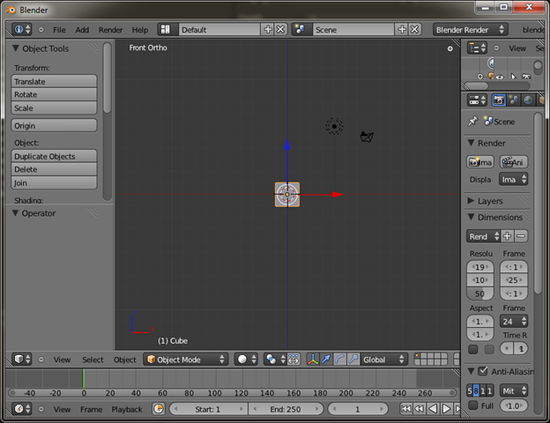Click the Translate button
Viewport: 550px width, 423px height.
(x=54, y=81)
